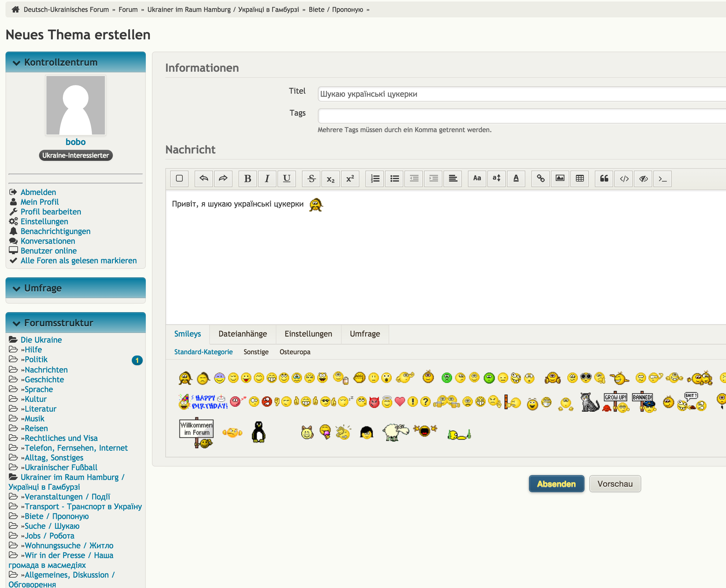Open font family dropdown (Aa)
This screenshot has width=726, height=588.
[477, 179]
